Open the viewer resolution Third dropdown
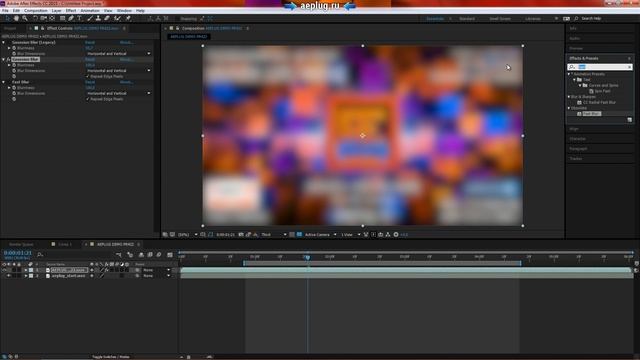640x360 pixels. click(273, 235)
